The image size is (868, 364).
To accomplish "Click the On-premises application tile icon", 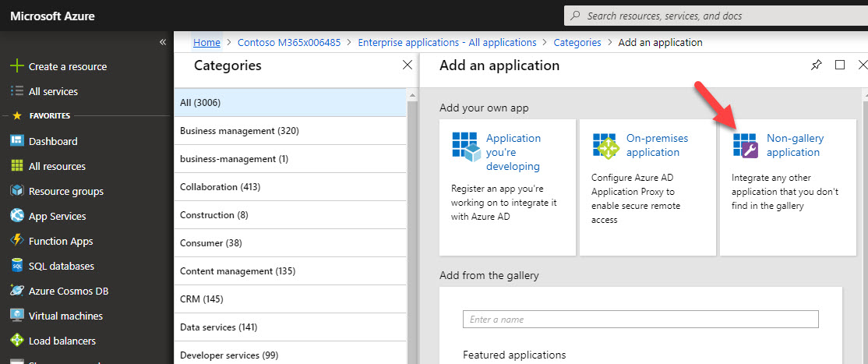I will (605, 145).
